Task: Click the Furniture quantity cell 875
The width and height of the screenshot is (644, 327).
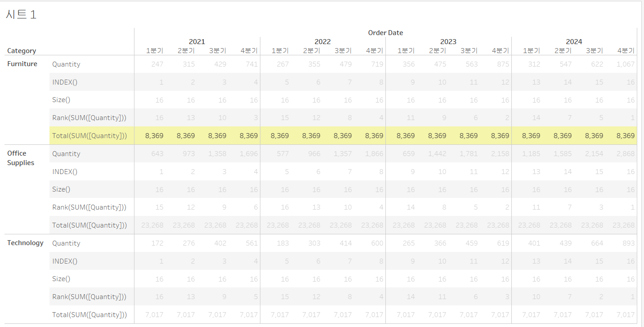Action: [x=503, y=64]
